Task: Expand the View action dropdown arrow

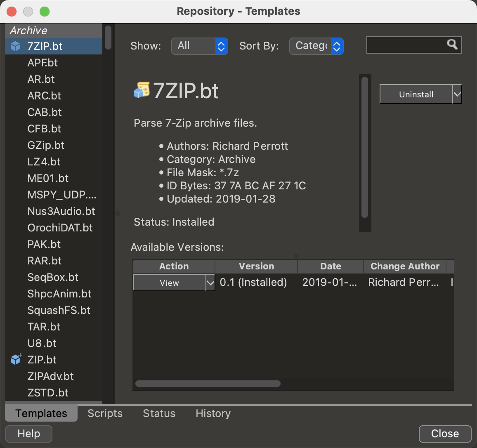Action: (x=210, y=283)
